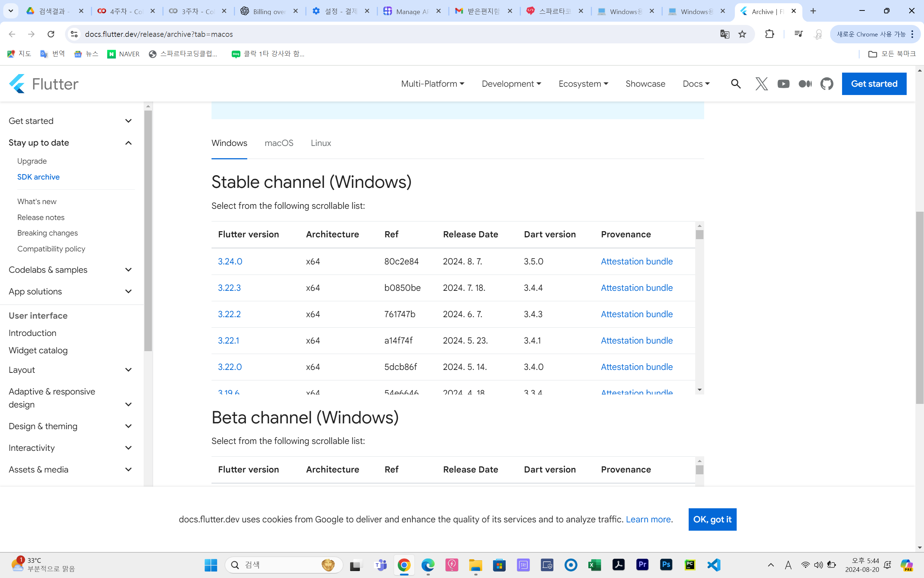Screen dimensions: 924x578
Task: Open the Google Translate icon in address bar
Action: [x=724, y=34]
